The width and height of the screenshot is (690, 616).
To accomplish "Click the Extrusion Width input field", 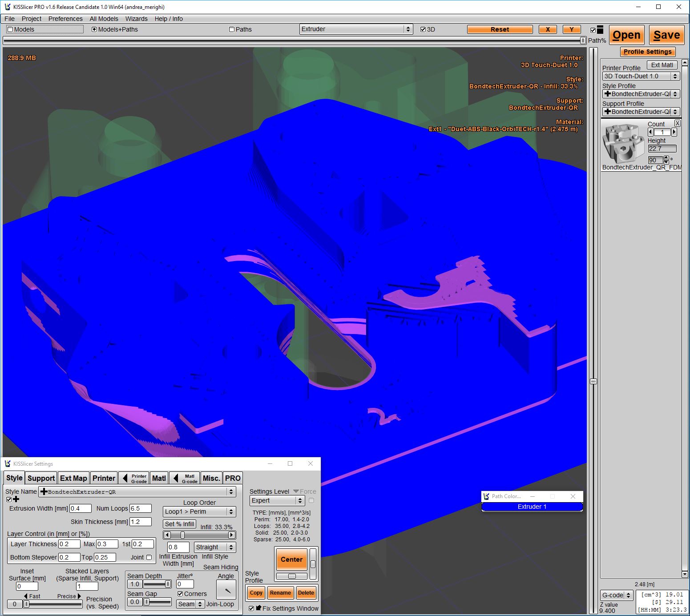I will (81, 508).
